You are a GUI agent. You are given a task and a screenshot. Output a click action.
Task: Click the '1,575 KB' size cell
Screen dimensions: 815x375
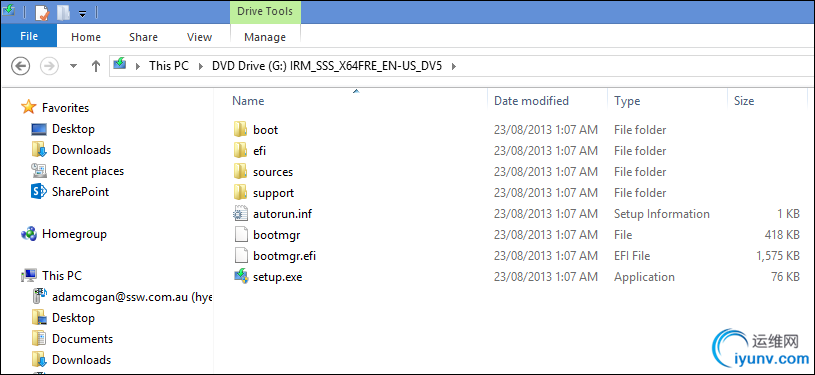[778, 256]
